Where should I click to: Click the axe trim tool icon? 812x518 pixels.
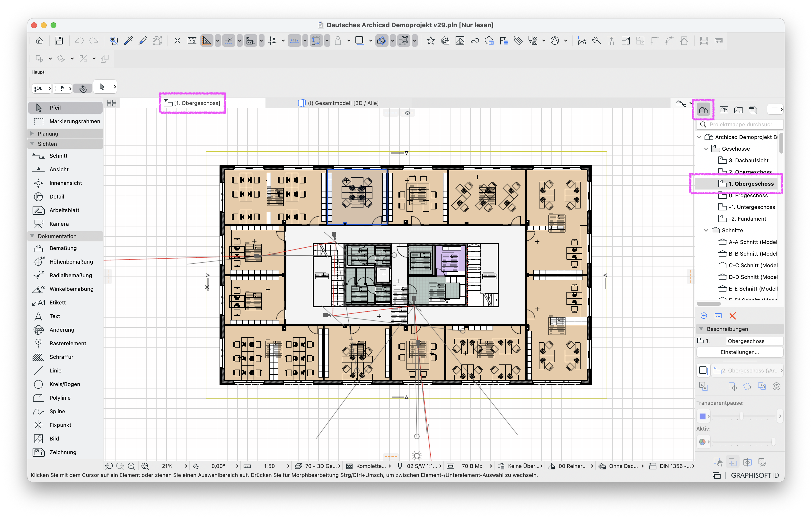pyautogui.click(x=597, y=41)
